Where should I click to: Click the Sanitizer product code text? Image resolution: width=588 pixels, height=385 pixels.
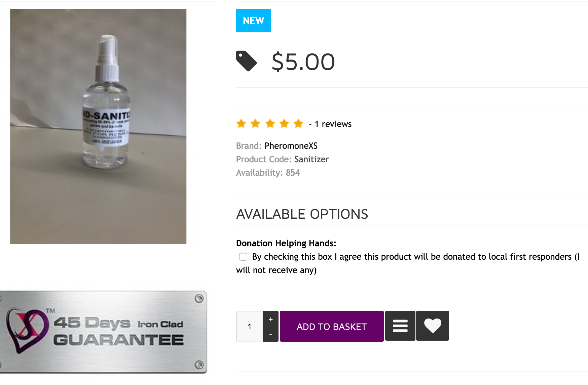point(311,159)
